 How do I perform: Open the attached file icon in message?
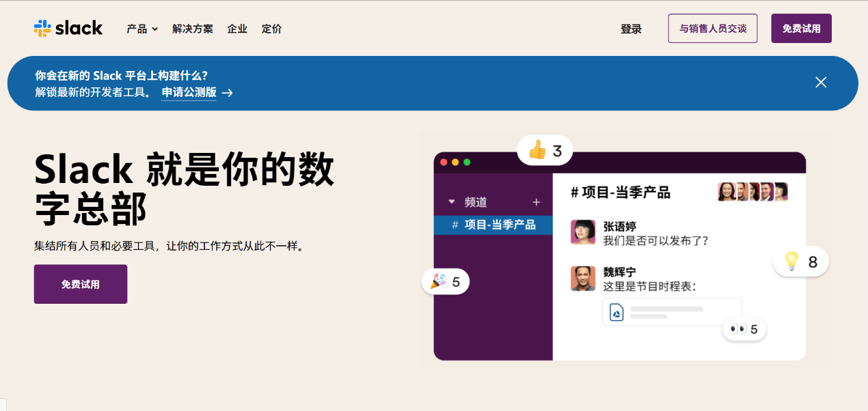coord(617,313)
